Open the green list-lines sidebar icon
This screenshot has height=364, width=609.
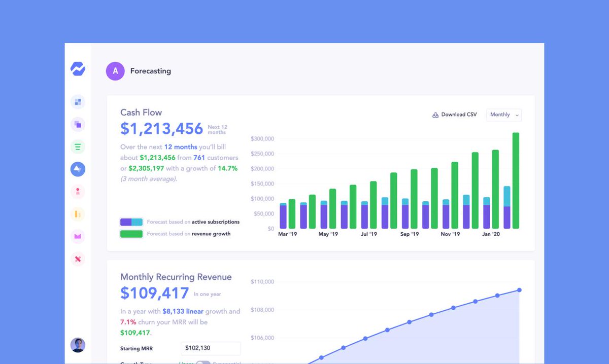pos(78,147)
